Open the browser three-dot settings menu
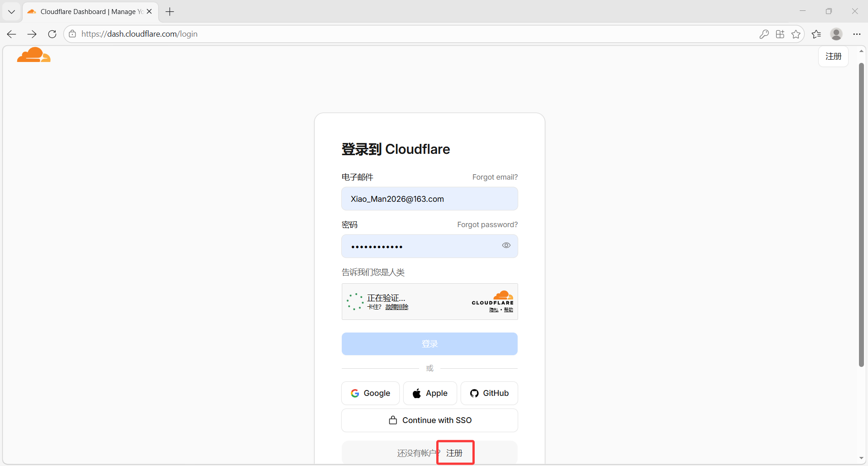 [858, 34]
